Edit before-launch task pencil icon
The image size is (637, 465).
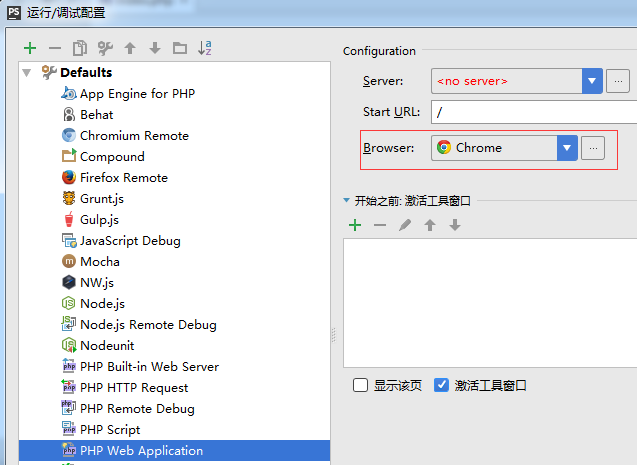point(405,225)
